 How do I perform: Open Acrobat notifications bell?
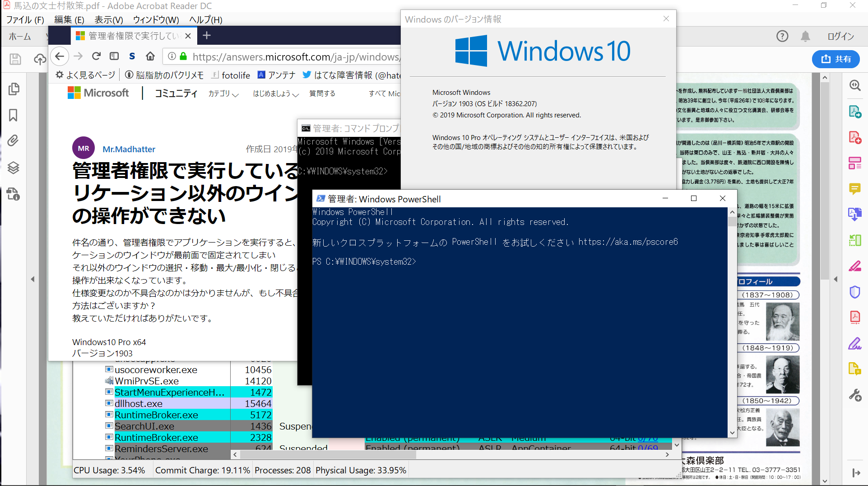(x=805, y=36)
